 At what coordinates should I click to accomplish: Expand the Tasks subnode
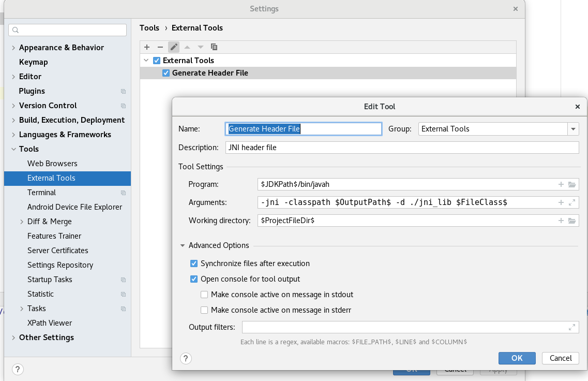[22, 309]
